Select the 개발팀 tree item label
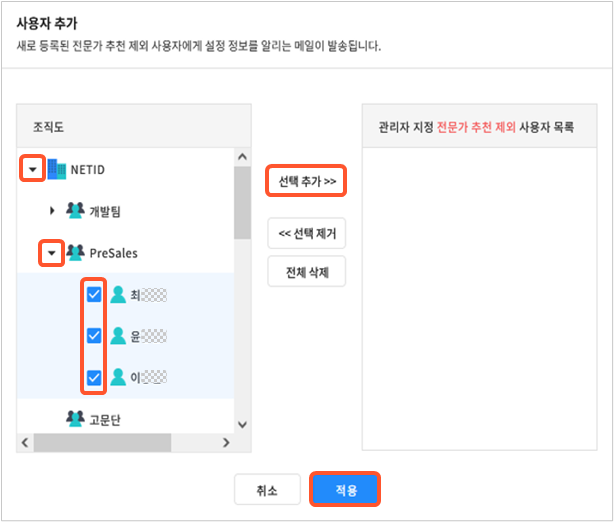The image size is (614, 522). click(105, 211)
